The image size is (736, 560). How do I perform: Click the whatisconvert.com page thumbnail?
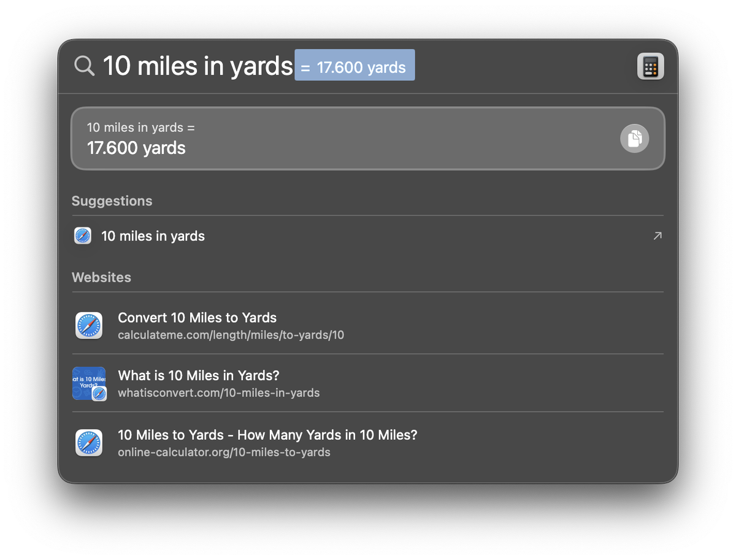point(89,384)
